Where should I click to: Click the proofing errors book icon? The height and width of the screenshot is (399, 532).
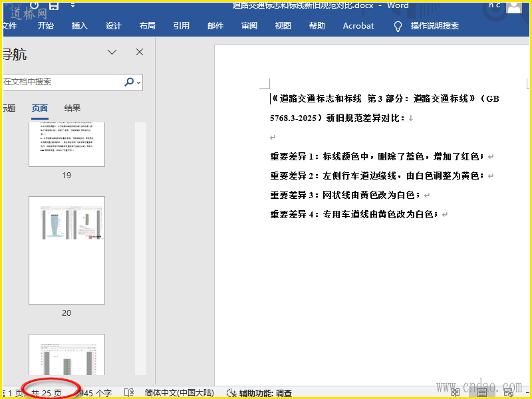(129, 393)
